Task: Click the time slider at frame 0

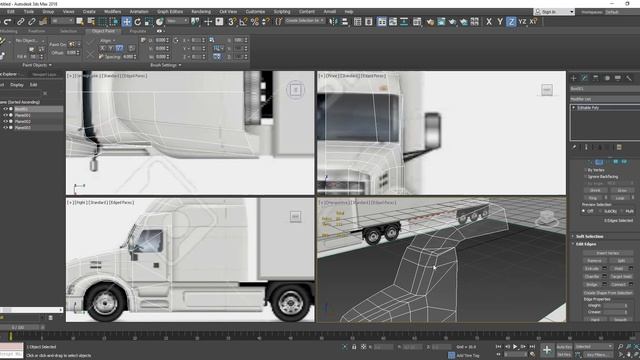Action: [10, 336]
